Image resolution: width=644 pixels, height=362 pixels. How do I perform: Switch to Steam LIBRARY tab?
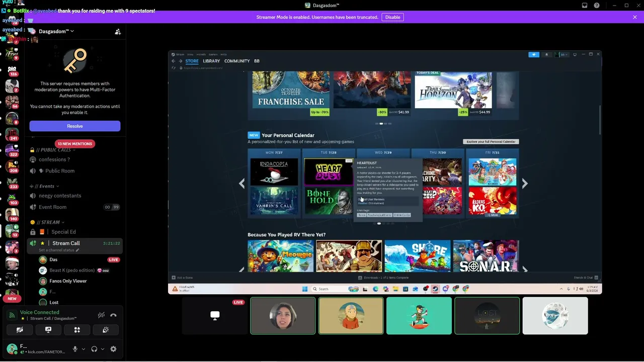click(x=211, y=61)
